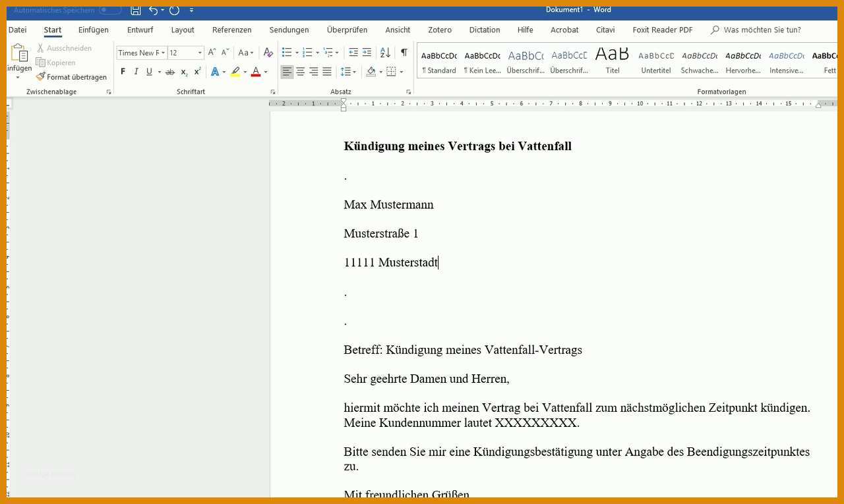Open the Zwischenablage dialog launcher

(x=109, y=92)
